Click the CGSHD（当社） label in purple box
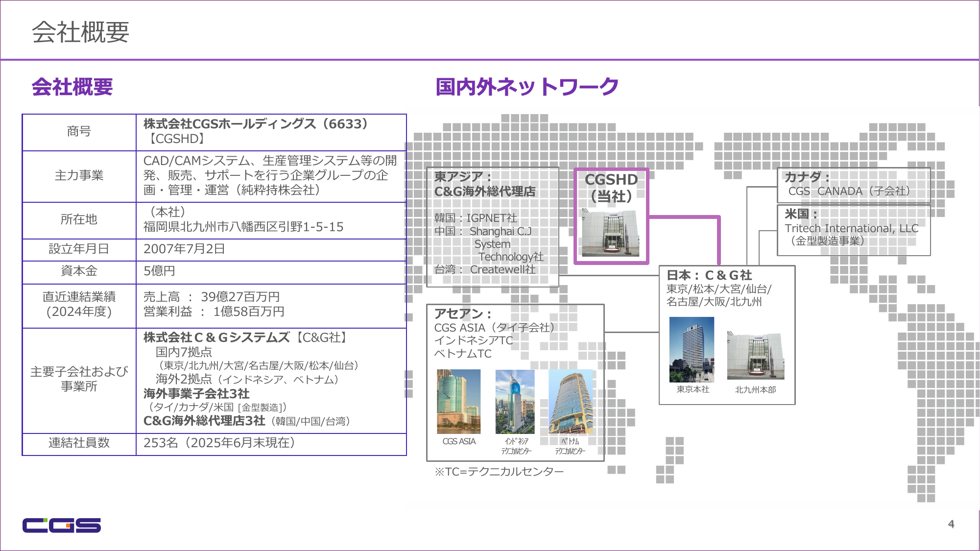The image size is (980, 551). (611, 188)
